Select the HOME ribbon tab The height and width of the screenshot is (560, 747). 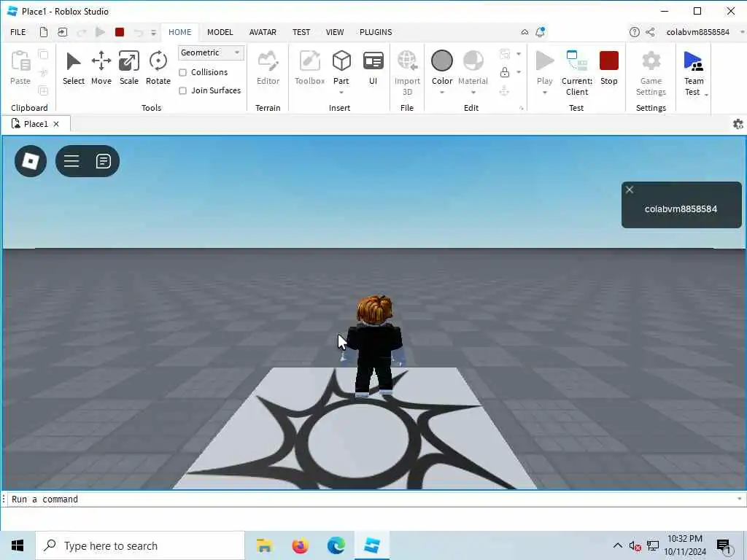(x=179, y=32)
